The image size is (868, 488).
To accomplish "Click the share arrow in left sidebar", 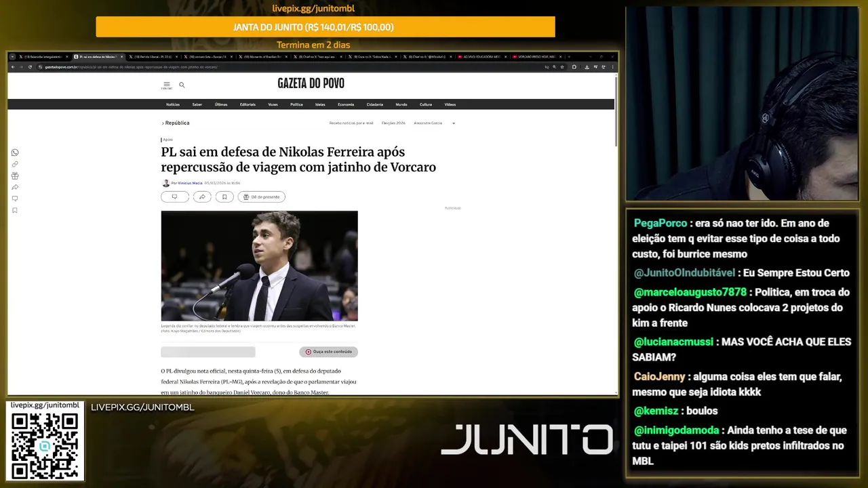I will pos(15,187).
